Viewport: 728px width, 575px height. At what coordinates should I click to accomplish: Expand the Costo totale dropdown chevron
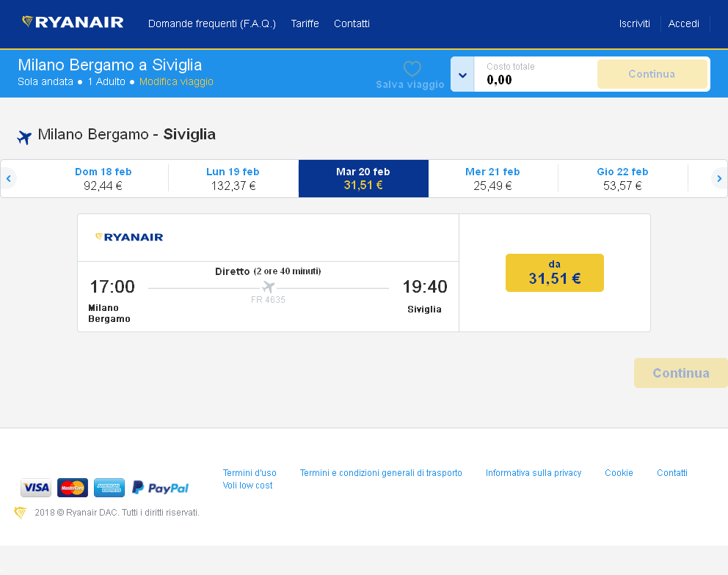pos(462,75)
